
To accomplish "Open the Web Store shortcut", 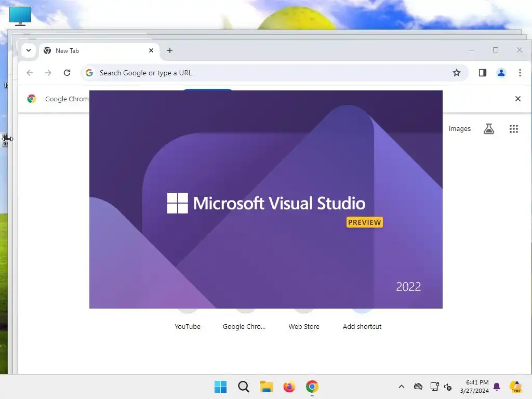I will point(303,326).
